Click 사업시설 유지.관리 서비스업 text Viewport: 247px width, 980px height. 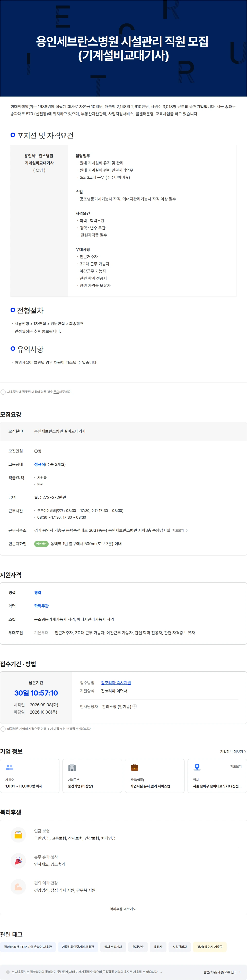tap(150, 786)
